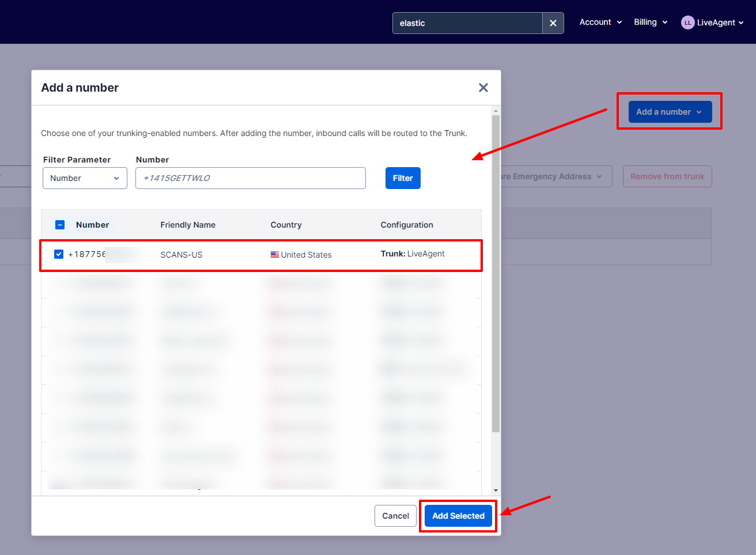Clear the elastic search field

click(553, 23)
